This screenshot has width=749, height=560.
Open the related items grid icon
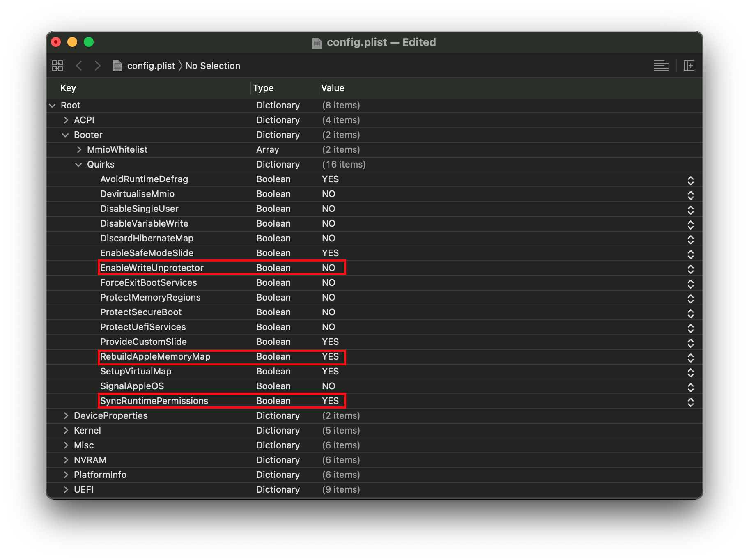coord(57,66)
